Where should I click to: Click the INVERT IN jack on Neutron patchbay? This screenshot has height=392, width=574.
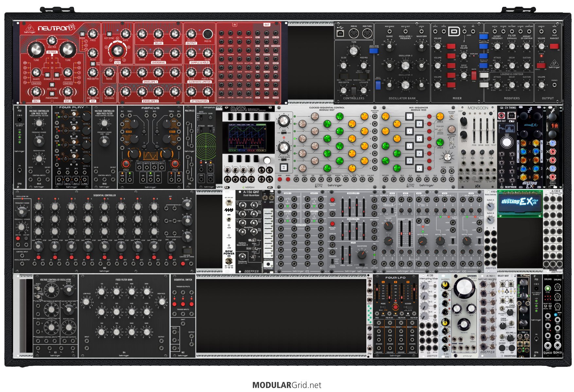[x=249, y=33]
